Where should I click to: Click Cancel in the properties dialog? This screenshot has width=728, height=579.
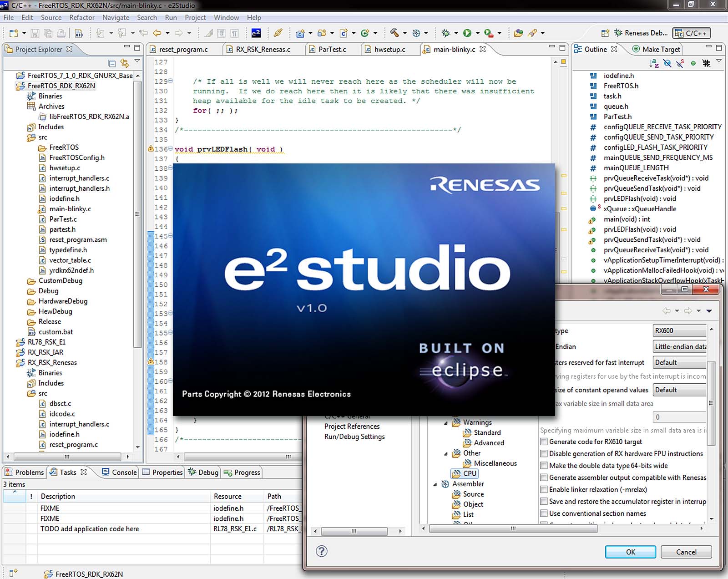coord(686,552)
